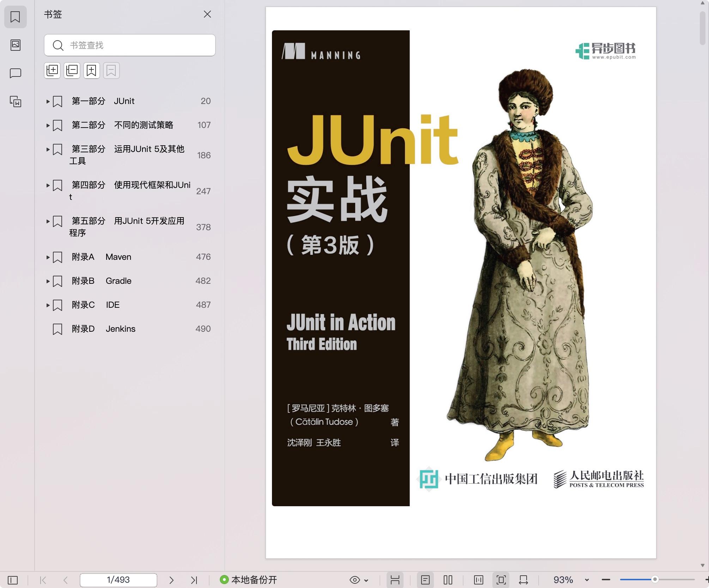The image size is (709, 588).
Task: Jump to 附录C IDE bookmark
Action: pos(96,305)
